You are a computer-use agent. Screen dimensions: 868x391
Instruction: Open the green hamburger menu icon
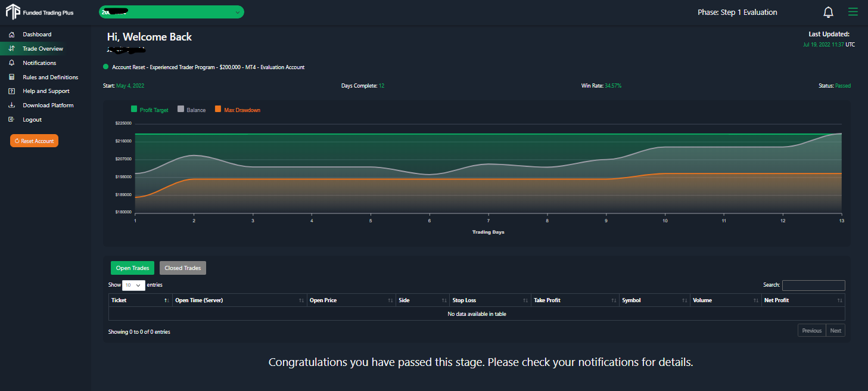(x=853, y=12)
